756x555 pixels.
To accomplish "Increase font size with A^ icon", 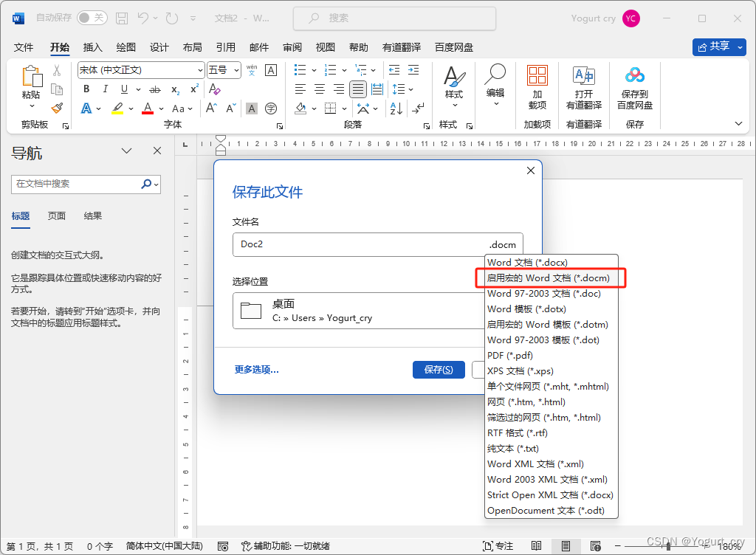I will pos(211,108).
